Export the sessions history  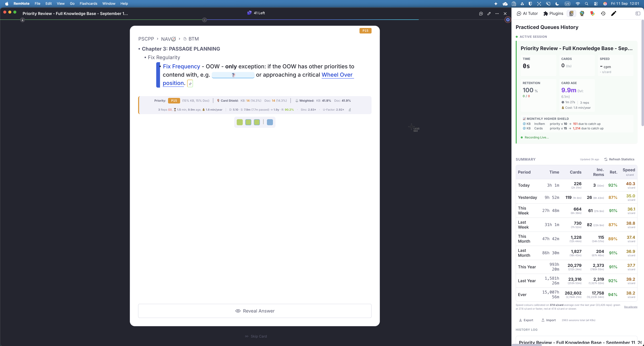point(526,320)
